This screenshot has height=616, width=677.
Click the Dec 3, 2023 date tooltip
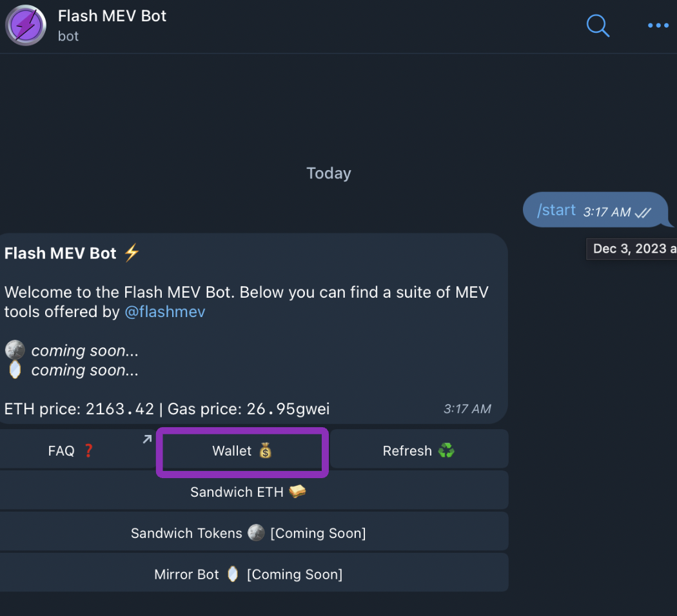(x=632, y=249)
